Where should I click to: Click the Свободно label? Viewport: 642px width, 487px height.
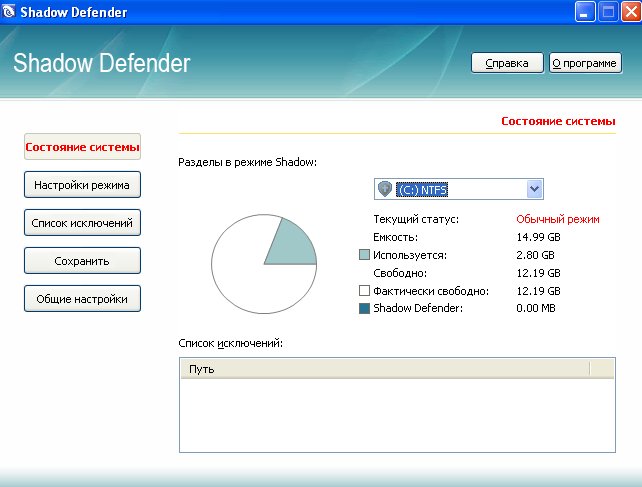[x=400, y=273]
